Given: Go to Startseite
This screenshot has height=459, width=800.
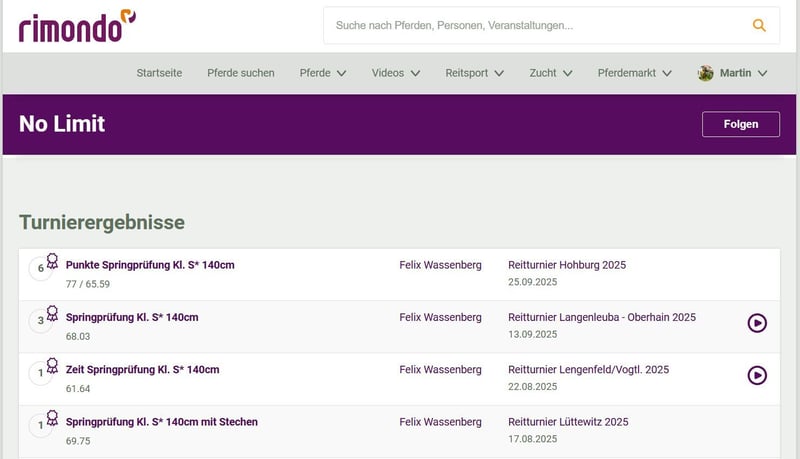Looking at the screenshot, I should [159, 73].
